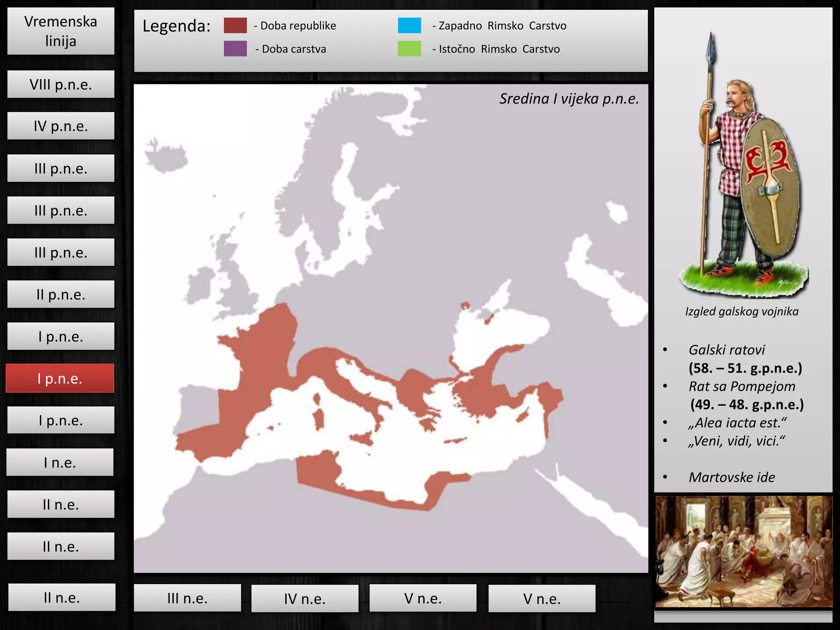
Task: Click the Galski ratovi bullet text
Action: (726, 350)
